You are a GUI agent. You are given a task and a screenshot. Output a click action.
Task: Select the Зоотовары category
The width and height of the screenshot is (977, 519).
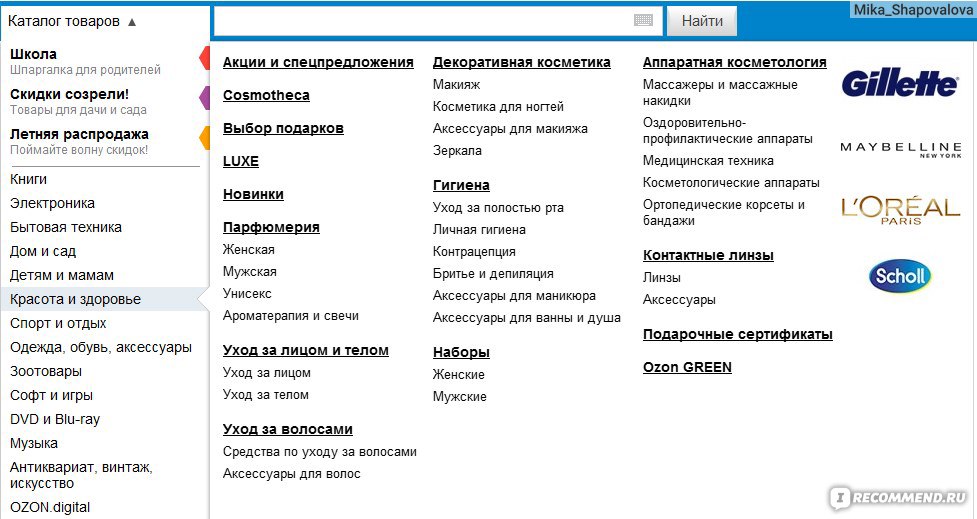point(45,371)
